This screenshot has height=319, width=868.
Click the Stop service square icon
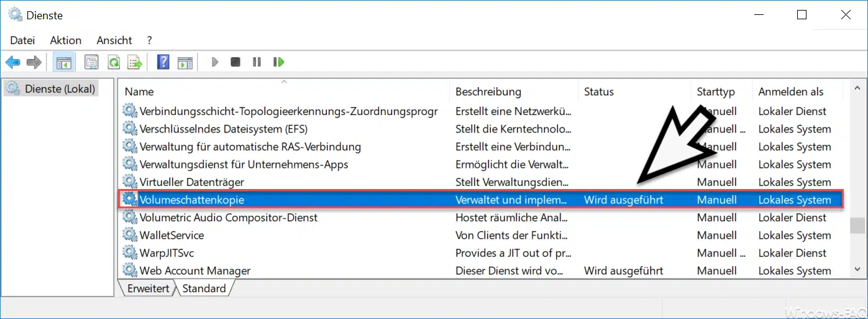point(235,62)
